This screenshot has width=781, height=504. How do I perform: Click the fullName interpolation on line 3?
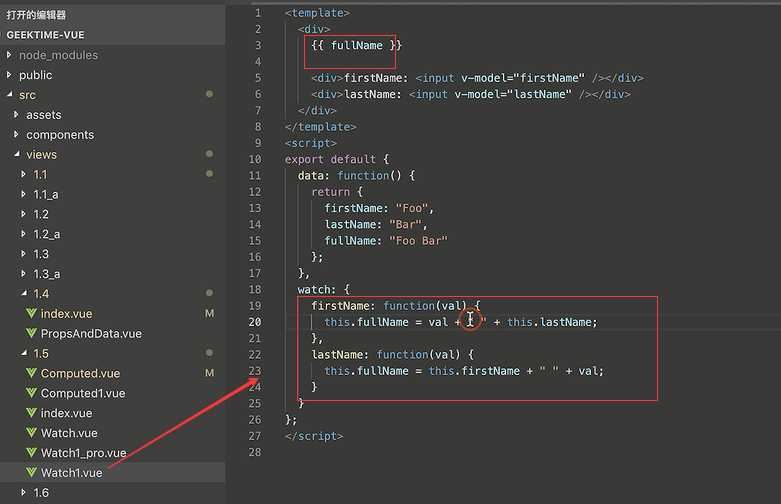(x=357, y=45)
